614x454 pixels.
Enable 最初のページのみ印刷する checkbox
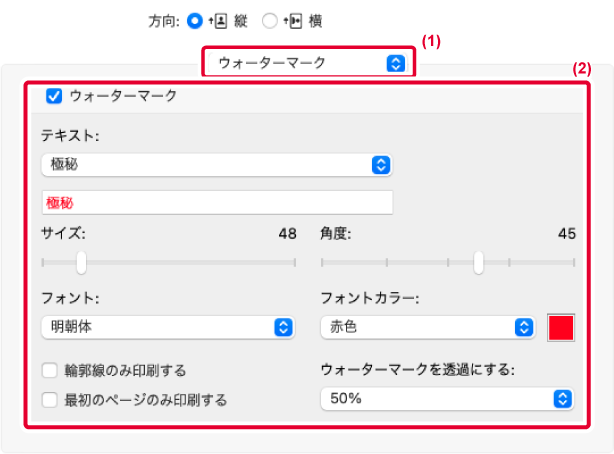pyautogui.click(x=50, y=400)
